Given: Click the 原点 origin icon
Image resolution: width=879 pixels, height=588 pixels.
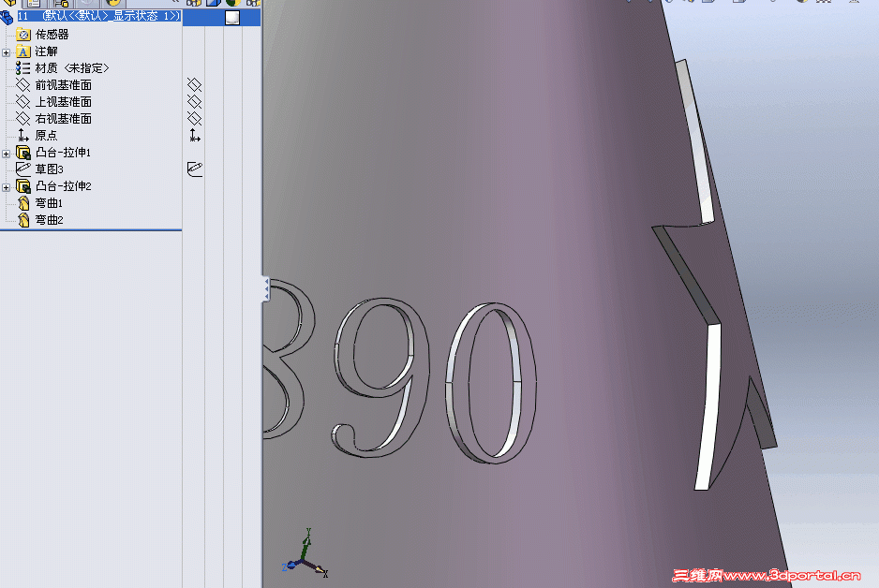Looking at the screenshot, I should click(x=22, y=136).
